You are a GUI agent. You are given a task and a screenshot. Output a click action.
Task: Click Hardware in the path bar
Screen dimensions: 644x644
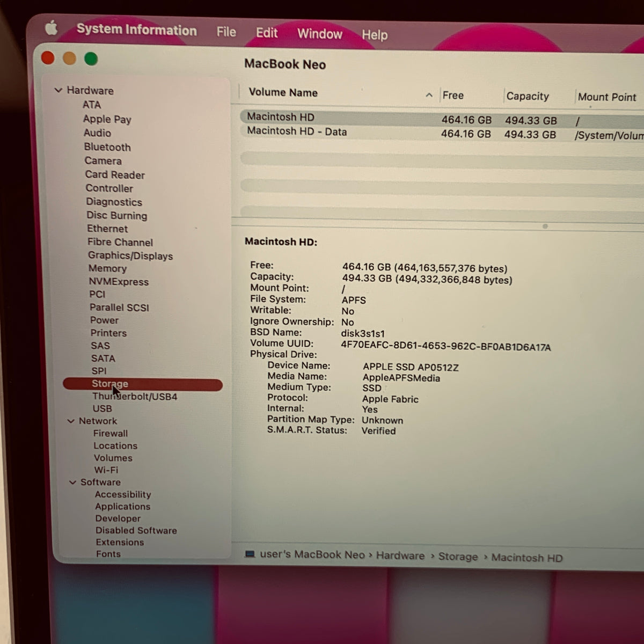pyautogui.click(x=400, y=555)
